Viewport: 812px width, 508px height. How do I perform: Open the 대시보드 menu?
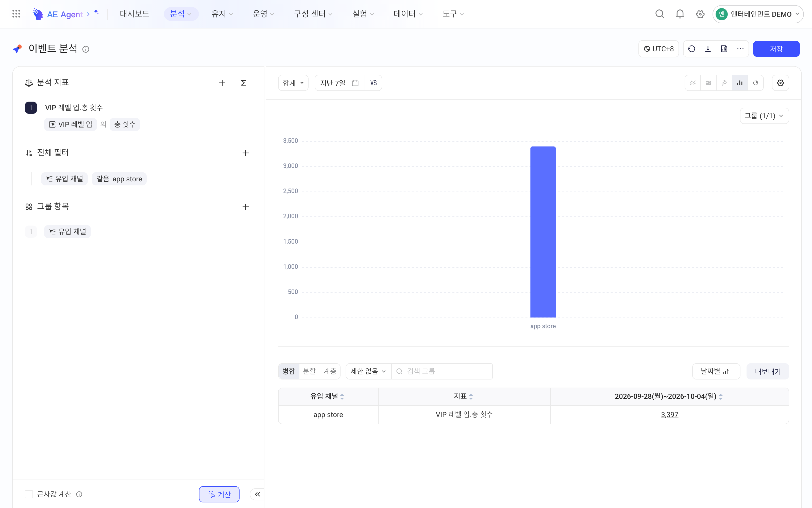click(134, 14)
